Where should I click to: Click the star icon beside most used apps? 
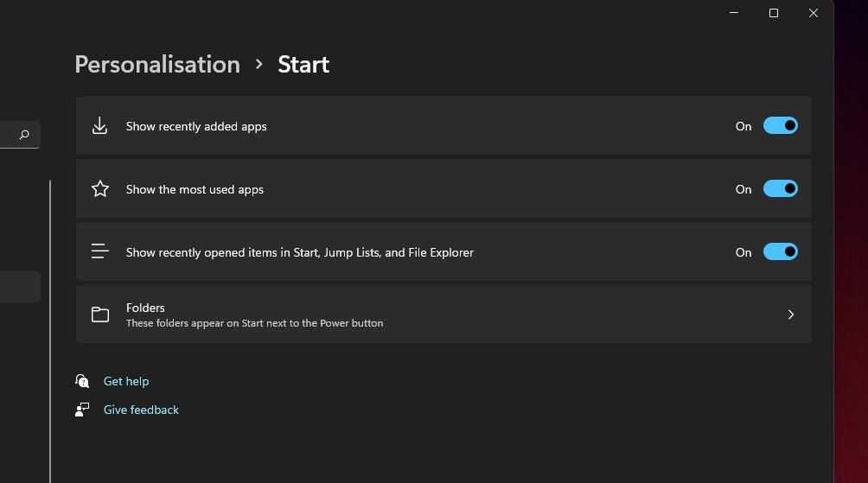tap(100, 189)
